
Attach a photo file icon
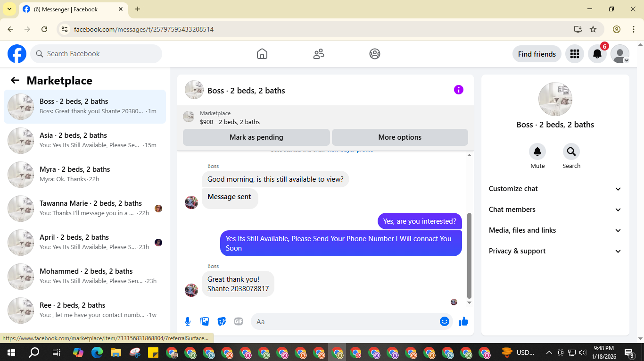[x=205, y=321]
